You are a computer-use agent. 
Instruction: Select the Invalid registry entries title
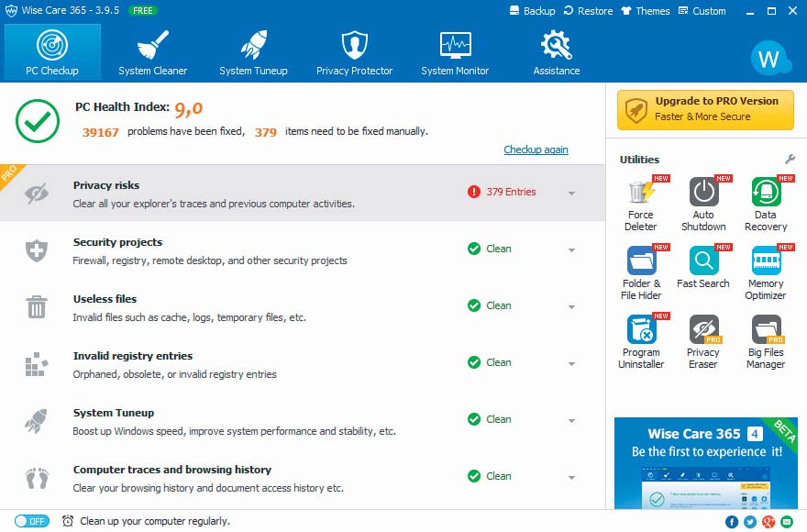tap(133, 356)
